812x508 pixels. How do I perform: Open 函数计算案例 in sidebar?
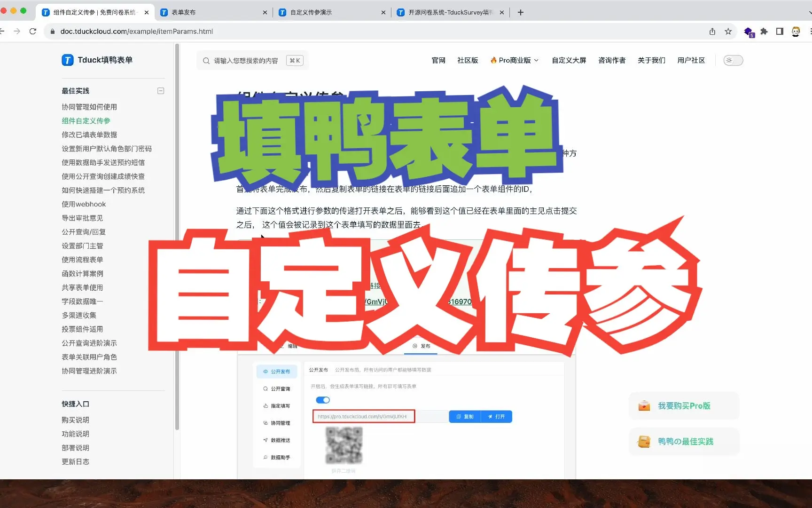(x=82, y=273)
